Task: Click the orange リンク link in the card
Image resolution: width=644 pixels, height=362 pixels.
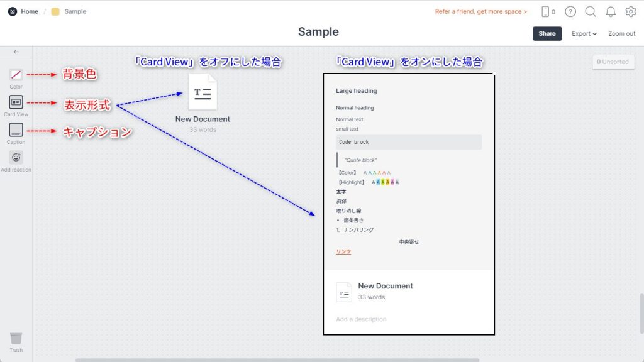Action: coord(343,251)
